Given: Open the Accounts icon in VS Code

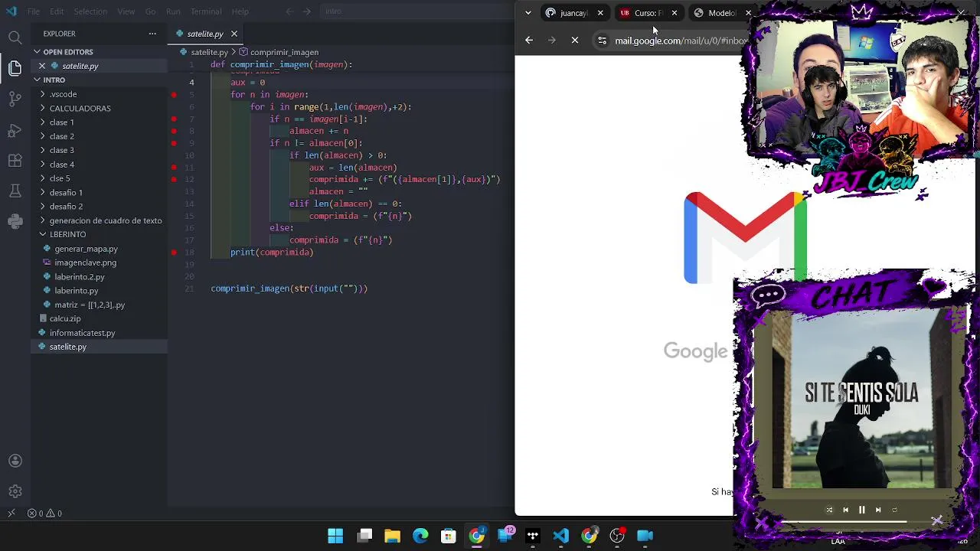Looking at the screenshot, I should point(15,461).
